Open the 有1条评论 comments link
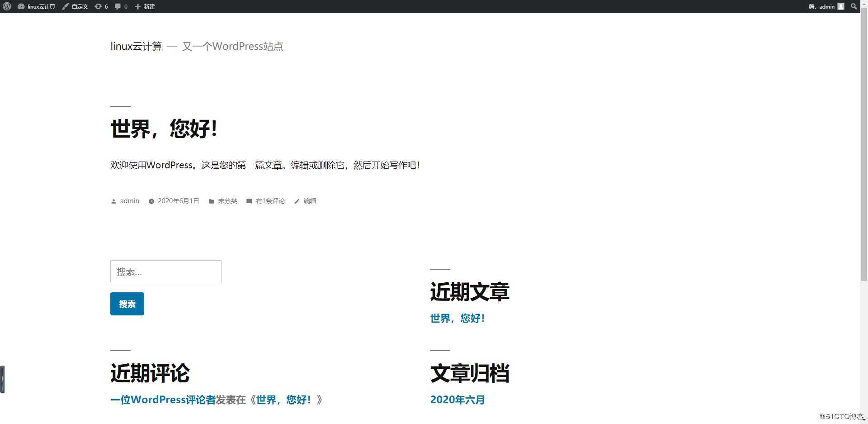The image size is (868, 424). coord(270,201)
